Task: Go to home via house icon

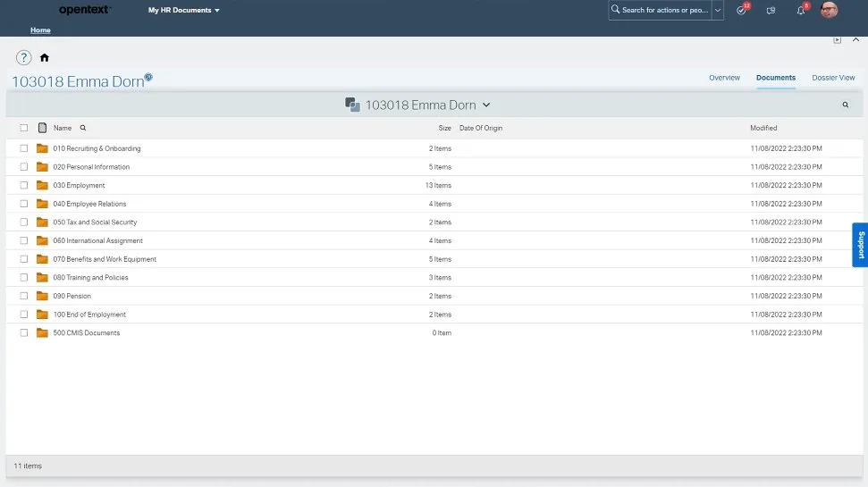Action: click(45, 57)
